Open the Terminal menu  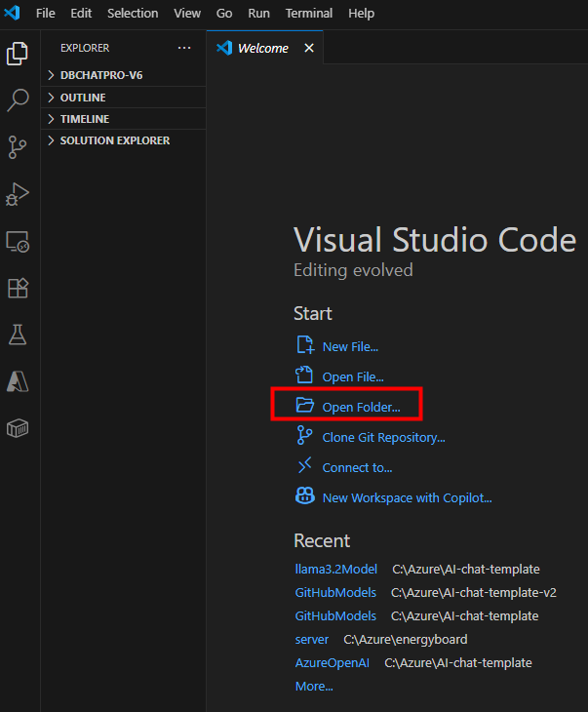click(309, 14)
